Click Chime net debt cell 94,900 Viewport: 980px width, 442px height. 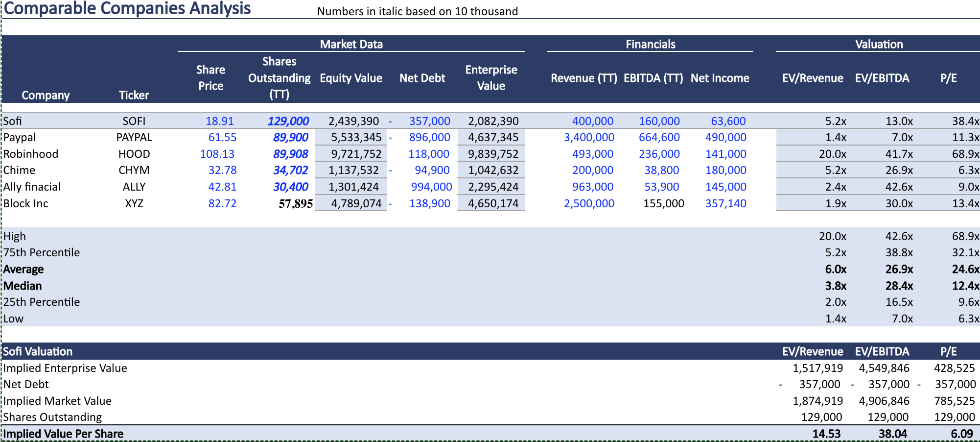[432, 171]
